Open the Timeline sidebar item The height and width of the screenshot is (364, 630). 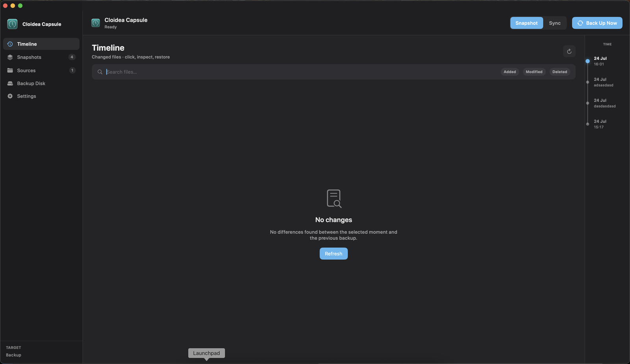pyautogui.click(x=41, y=44)
